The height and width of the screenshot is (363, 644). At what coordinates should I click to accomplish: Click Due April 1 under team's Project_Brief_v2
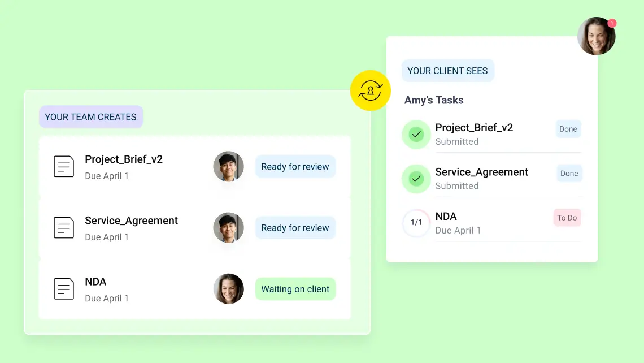tap(107, 176)
